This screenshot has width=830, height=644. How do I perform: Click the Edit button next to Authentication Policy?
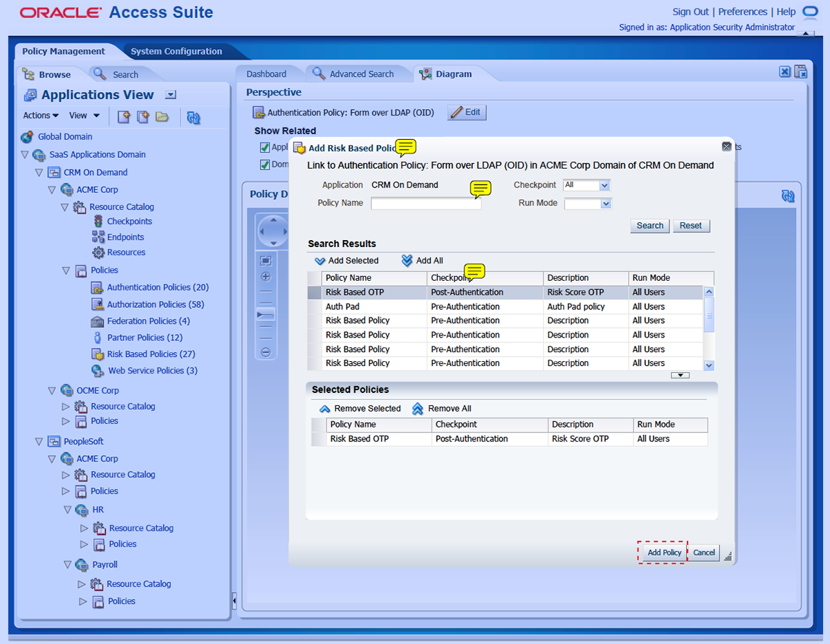click(x=467, y=112)
